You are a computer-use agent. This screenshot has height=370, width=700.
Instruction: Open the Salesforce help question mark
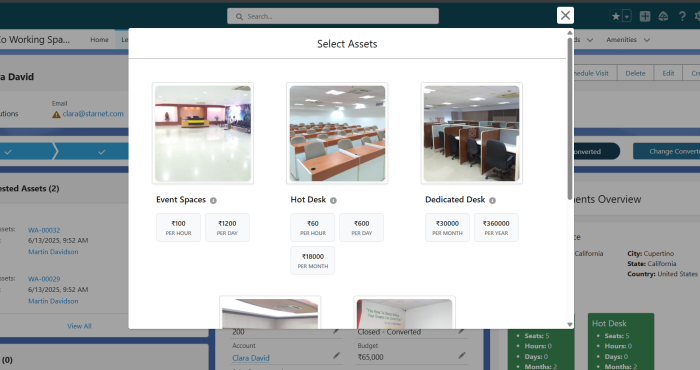click(x=682, y=17)
